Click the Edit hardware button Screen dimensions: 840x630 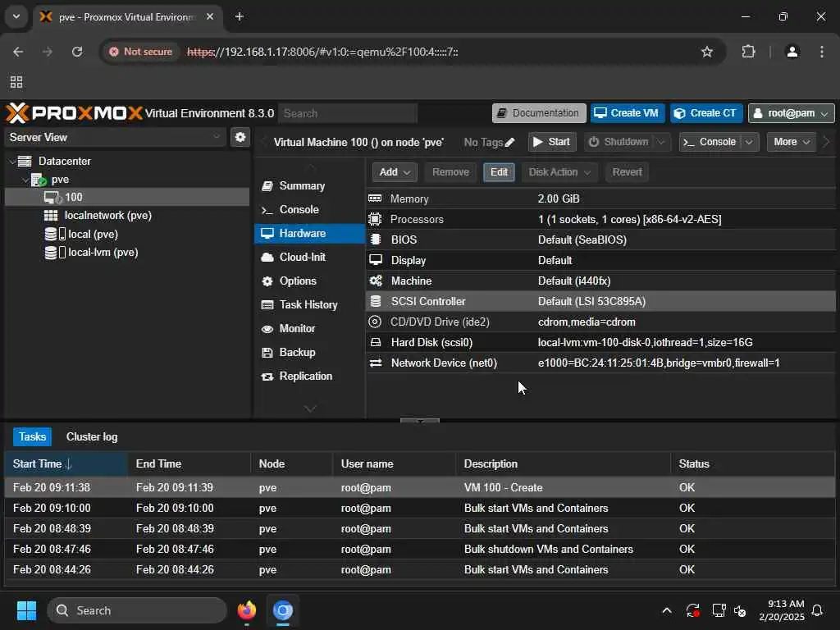(499, 172)
